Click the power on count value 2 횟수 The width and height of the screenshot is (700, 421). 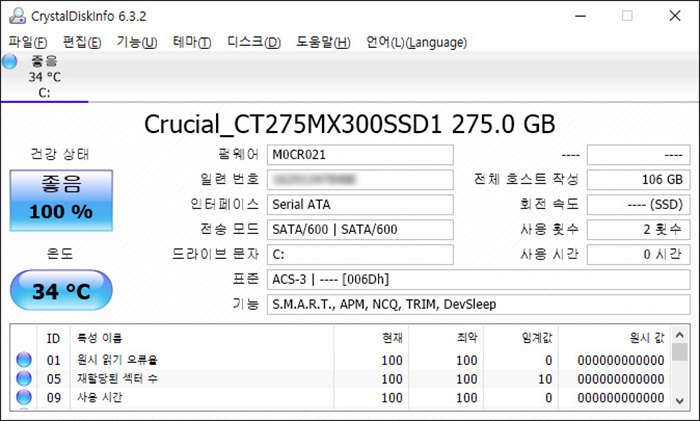638,229
